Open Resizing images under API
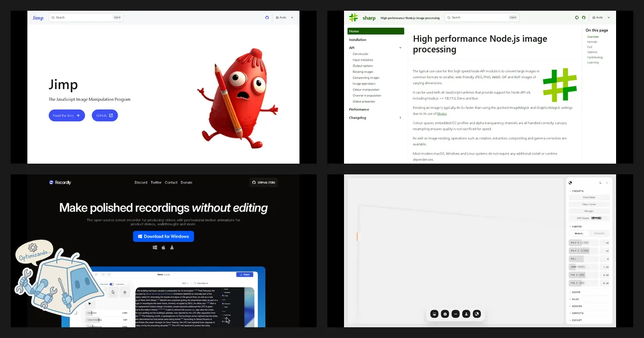Viewport: 644px width, 338px height. (x=363, y=72)
